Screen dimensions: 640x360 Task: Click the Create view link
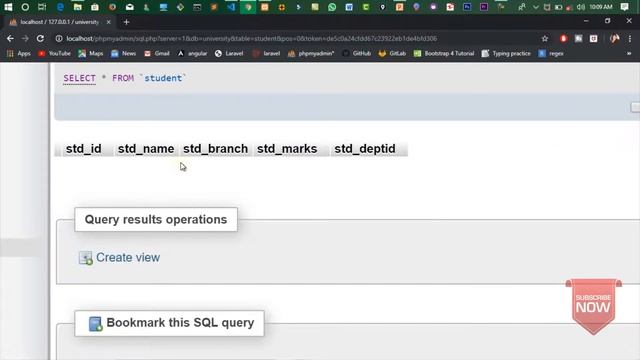pyautogui.click(x=128, y=258)
